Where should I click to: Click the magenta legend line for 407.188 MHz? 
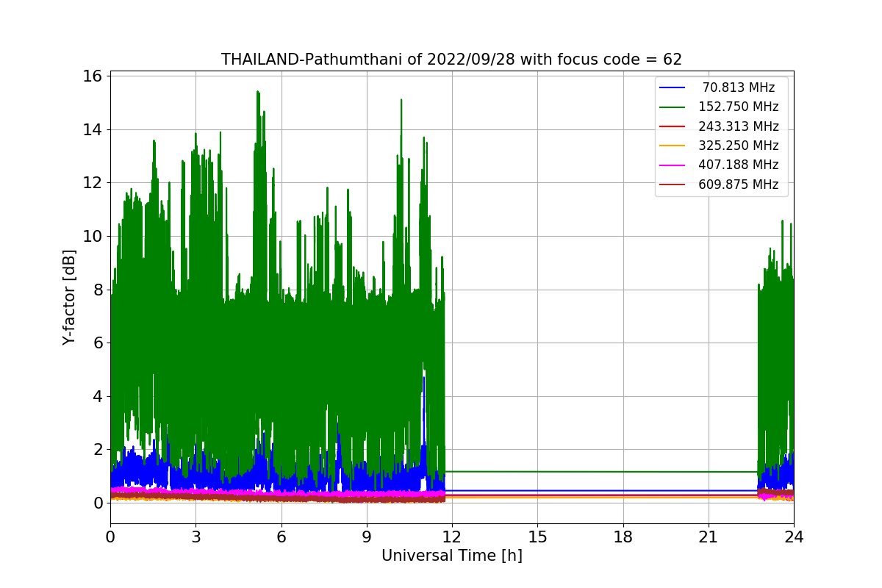coord(673,165)
